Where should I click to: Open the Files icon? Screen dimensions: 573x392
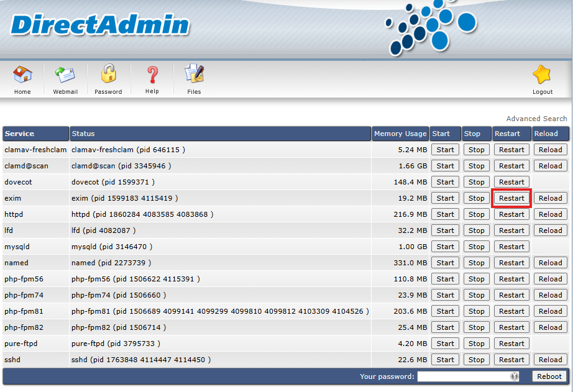194,74
